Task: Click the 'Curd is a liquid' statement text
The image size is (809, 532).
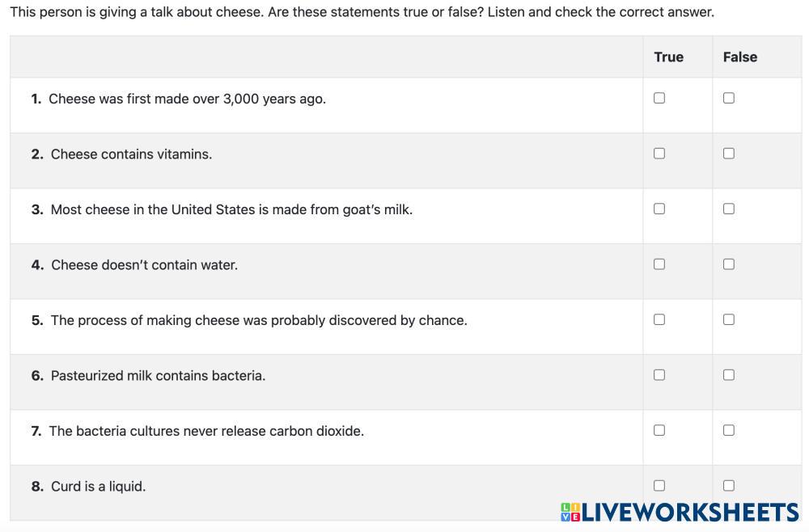Action: tap(98, 487)
